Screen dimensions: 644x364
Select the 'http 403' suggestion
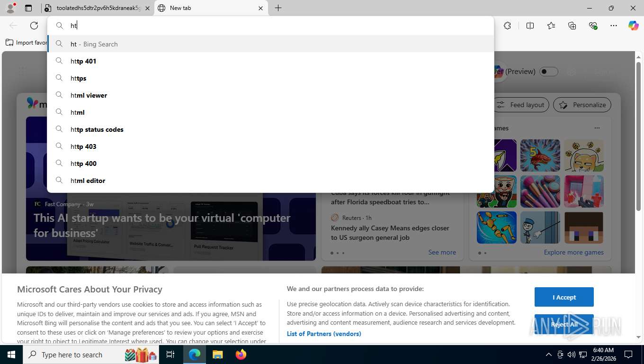pos(270,146)
